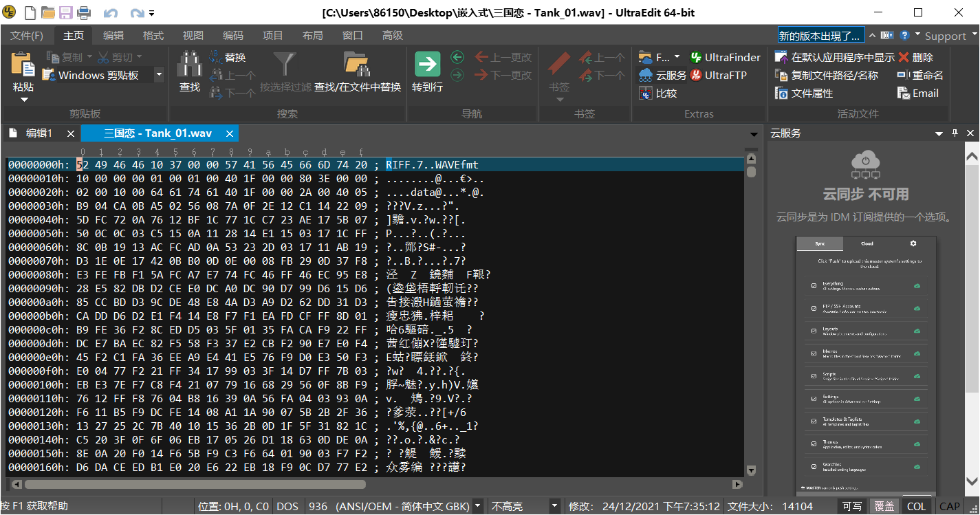980x515 pixels.
Task: Click the Cloud Services (云服务) ribbon button
Action: (x=663, y=76)
